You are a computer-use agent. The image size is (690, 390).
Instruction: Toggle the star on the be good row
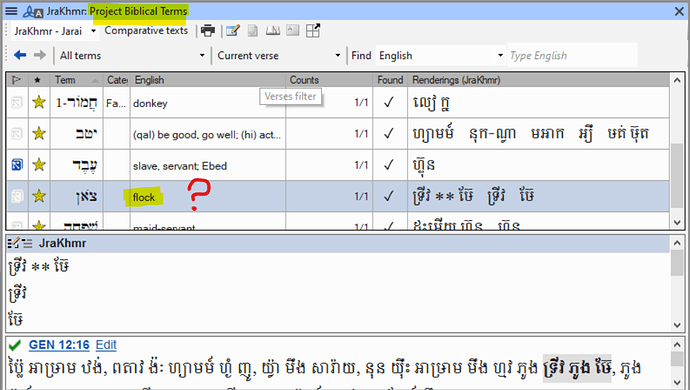[x=39, y=133]
